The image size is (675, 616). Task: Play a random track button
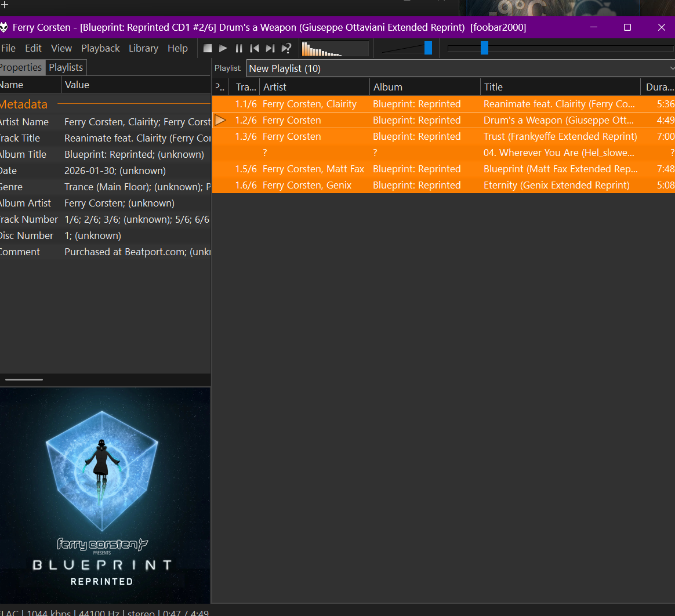pyautogui.click(x=286, y=48)
